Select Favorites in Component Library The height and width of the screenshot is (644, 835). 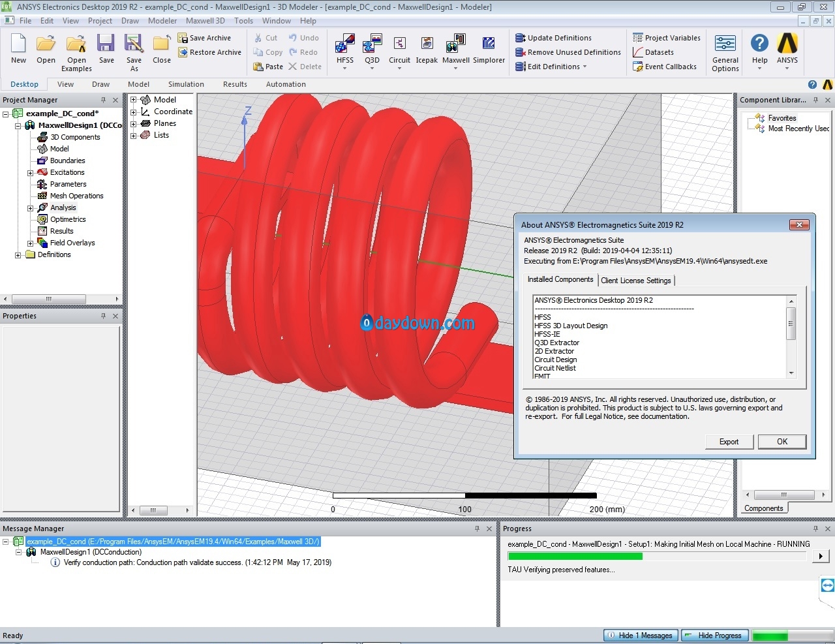click(x=782, y=118)
